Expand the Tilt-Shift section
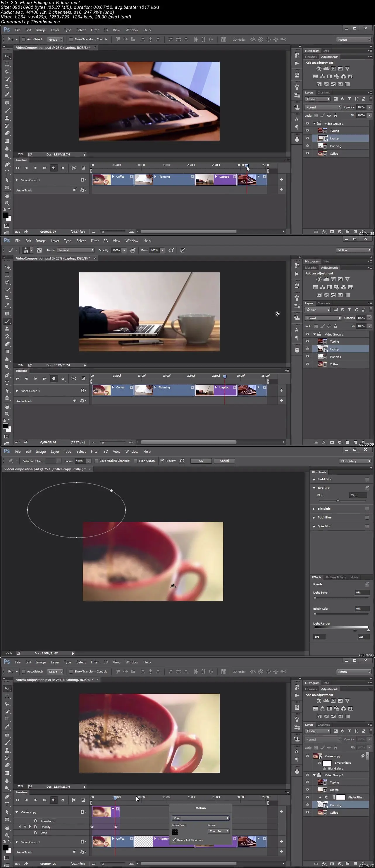375x868 pixels. click(314, 509)
